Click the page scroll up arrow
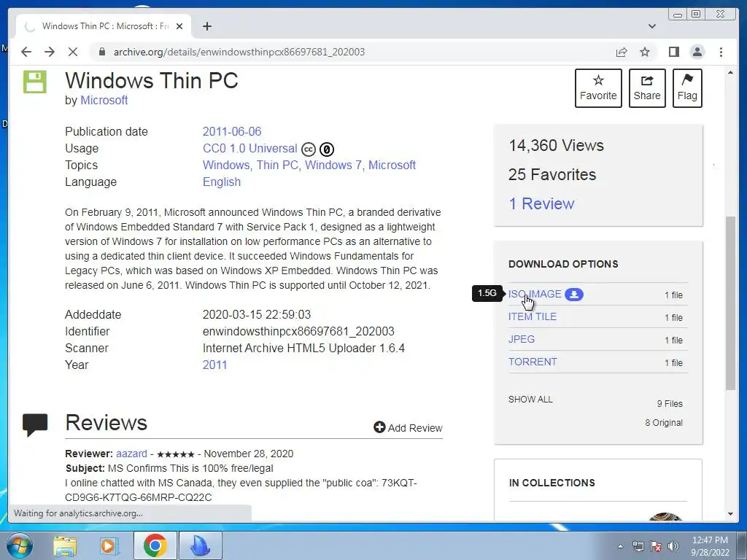This screenshot has width=747, height=560. [730, 72]
